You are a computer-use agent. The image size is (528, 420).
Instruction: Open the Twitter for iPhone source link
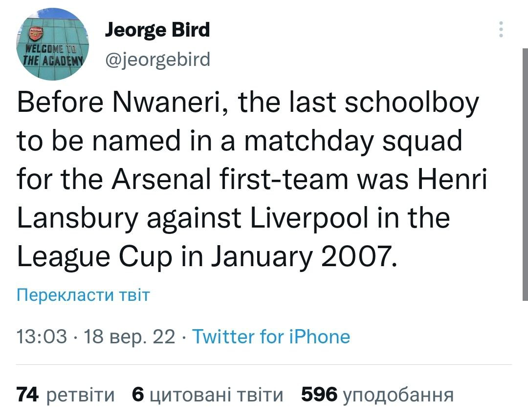[271, 337]
